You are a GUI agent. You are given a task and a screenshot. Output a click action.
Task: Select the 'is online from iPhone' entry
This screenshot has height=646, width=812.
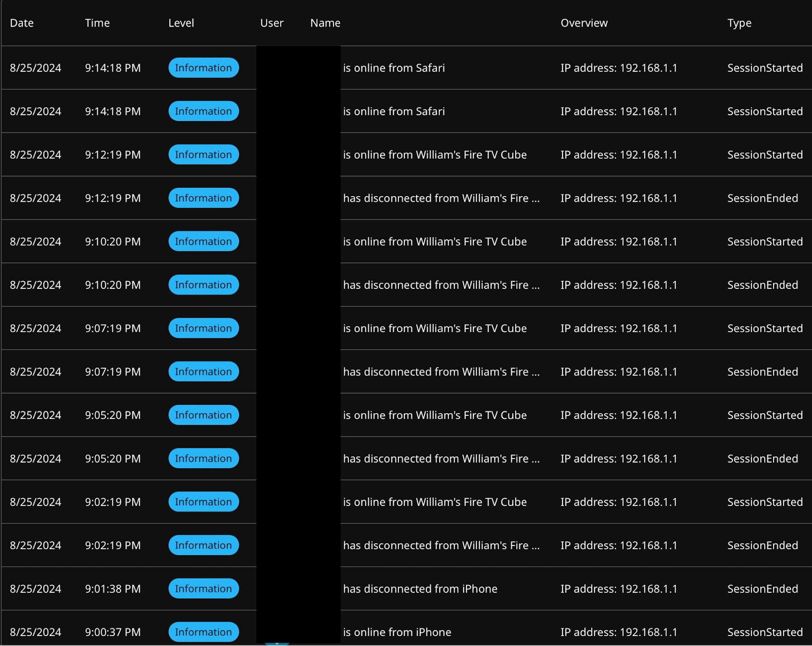397,632
